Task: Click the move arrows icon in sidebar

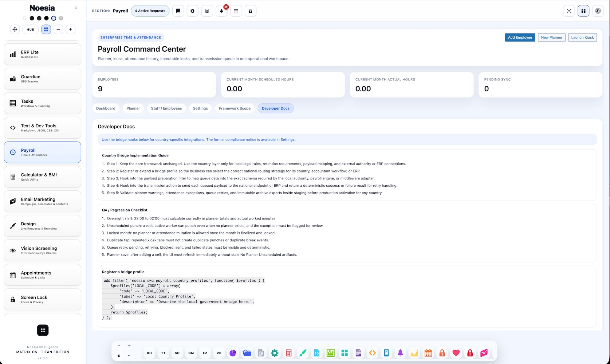Action: 15,29
